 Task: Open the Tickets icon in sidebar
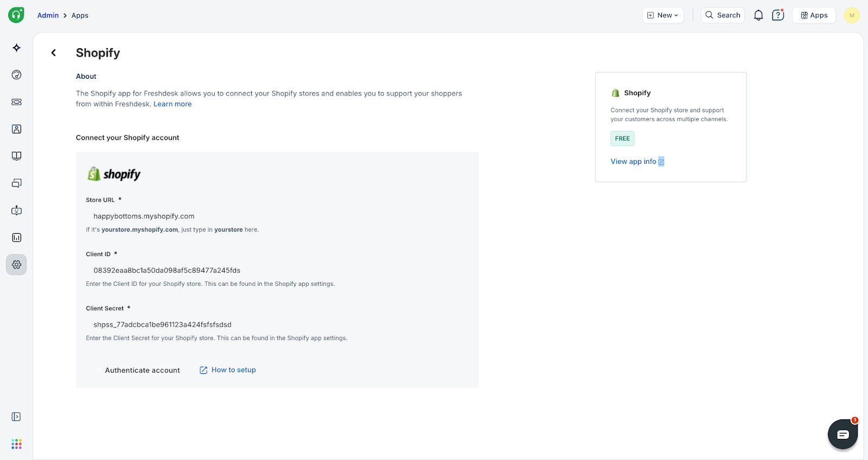(17, 102)
